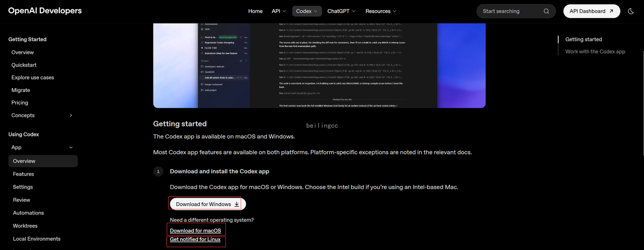Click the Getting started section heading
This screenshot has height=250, width=644.
click(180, 124)
